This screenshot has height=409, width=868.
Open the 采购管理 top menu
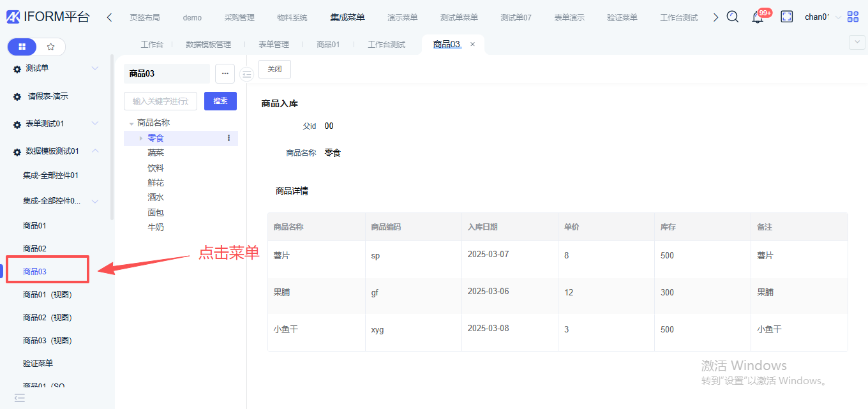point(239,17)
